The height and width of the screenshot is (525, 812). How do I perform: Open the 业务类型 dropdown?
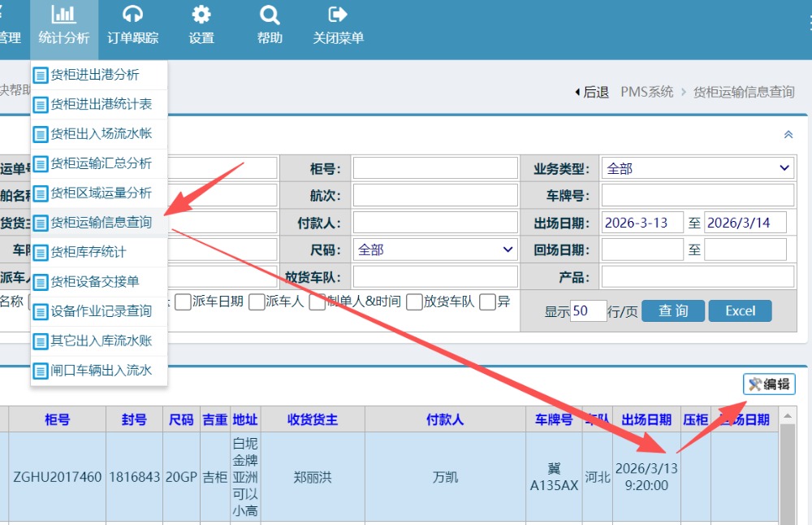(x=698, y=168)
